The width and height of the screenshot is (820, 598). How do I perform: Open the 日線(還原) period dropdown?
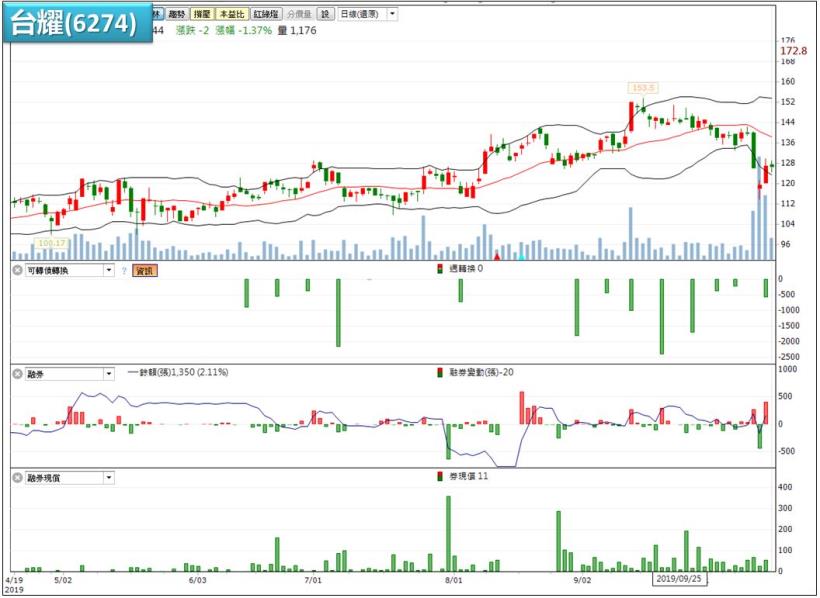click(391, 15)
